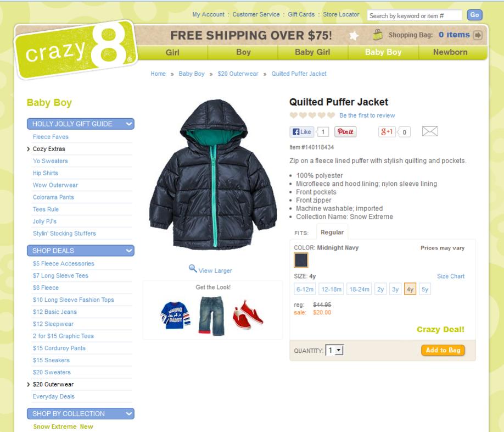This screenshot has height=432, width=504.
Task: Open the Size Chart link
Action: coord(451,276)
